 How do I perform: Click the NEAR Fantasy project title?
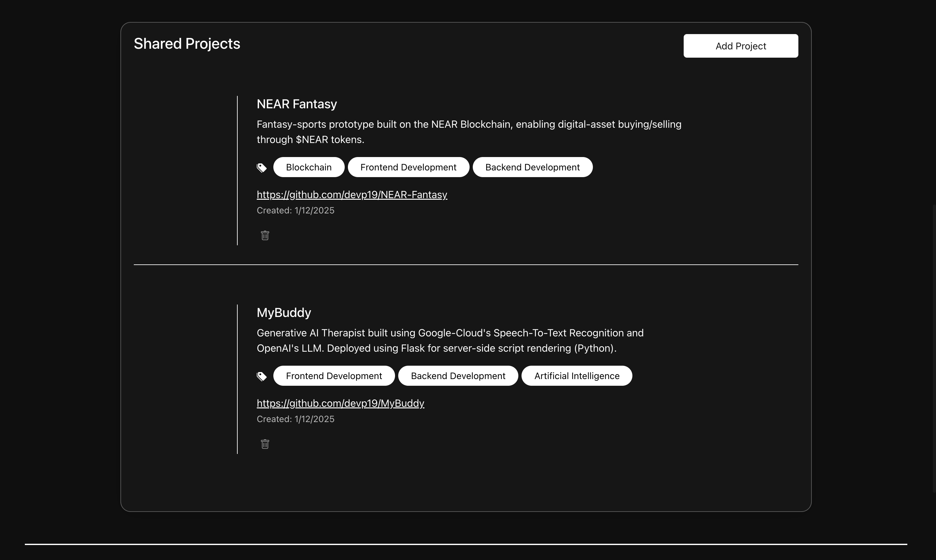coord(297,104)
